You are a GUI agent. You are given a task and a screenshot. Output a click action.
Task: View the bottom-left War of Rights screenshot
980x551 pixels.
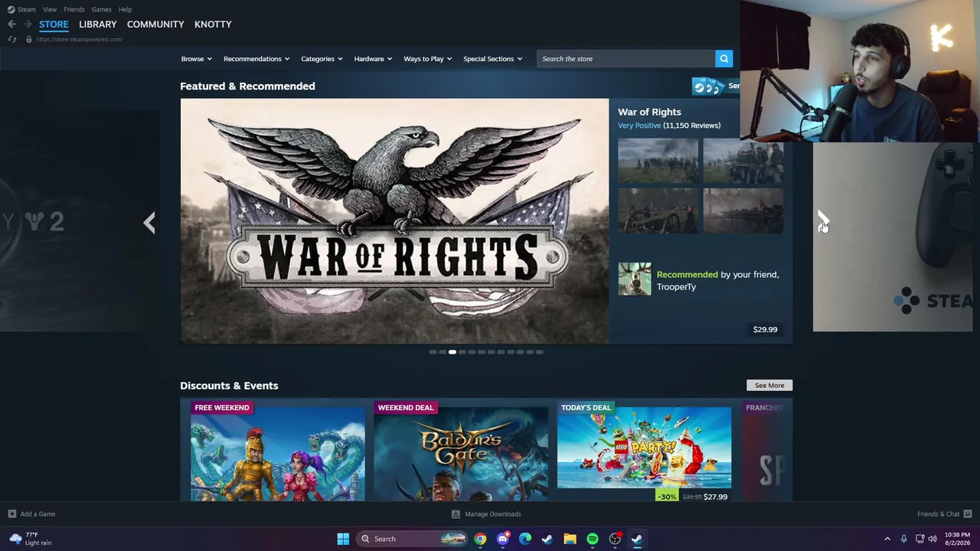[658, 210]
